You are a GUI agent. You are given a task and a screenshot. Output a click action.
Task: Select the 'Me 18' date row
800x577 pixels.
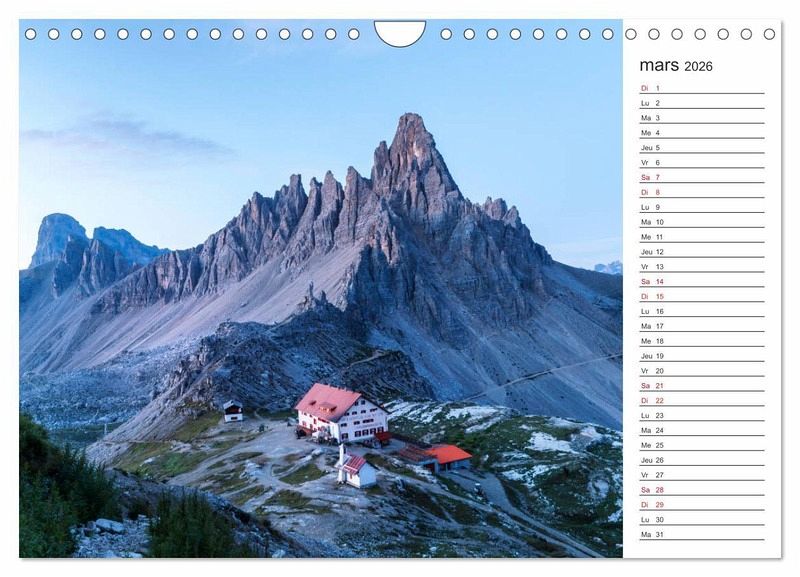(x=702, y=341)
